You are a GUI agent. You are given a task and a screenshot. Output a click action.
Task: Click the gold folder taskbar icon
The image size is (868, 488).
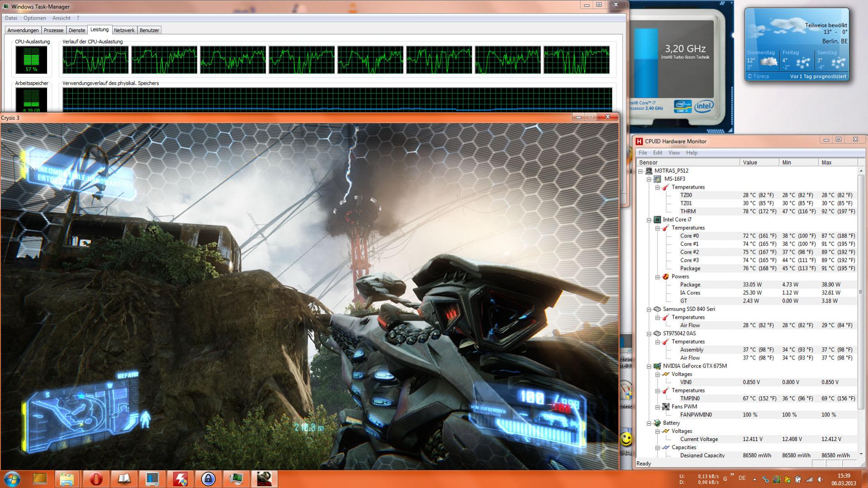40,479
